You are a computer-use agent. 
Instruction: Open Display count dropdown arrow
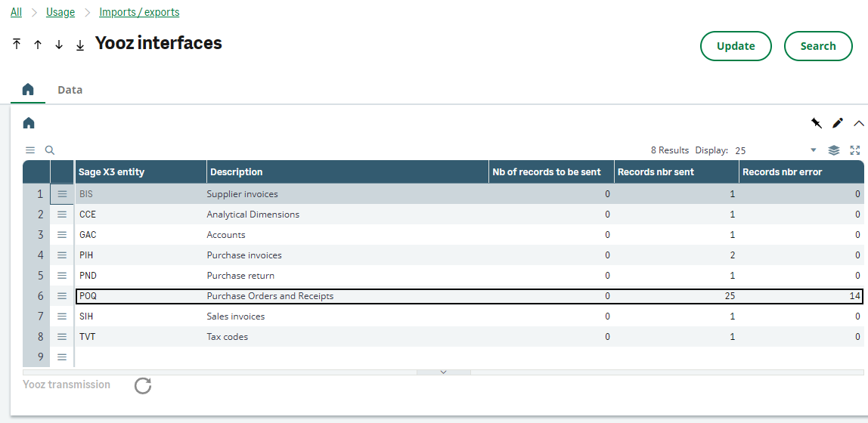coord(814,150)
